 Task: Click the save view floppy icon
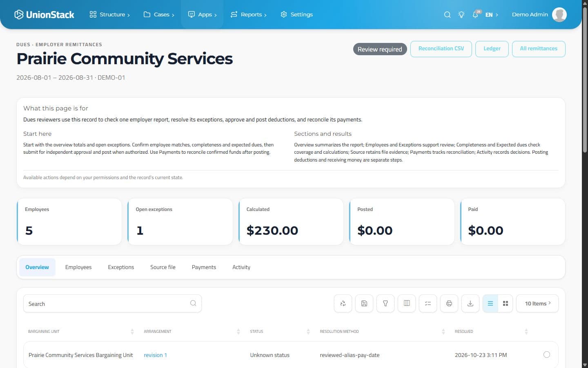tap(364, 303)
